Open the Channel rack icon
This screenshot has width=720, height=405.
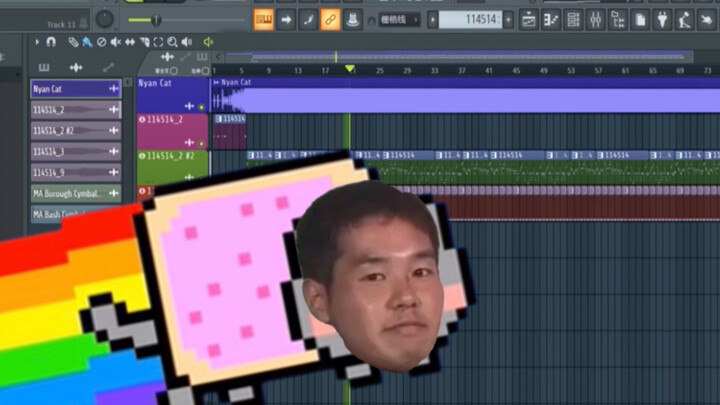click(574, 20)
